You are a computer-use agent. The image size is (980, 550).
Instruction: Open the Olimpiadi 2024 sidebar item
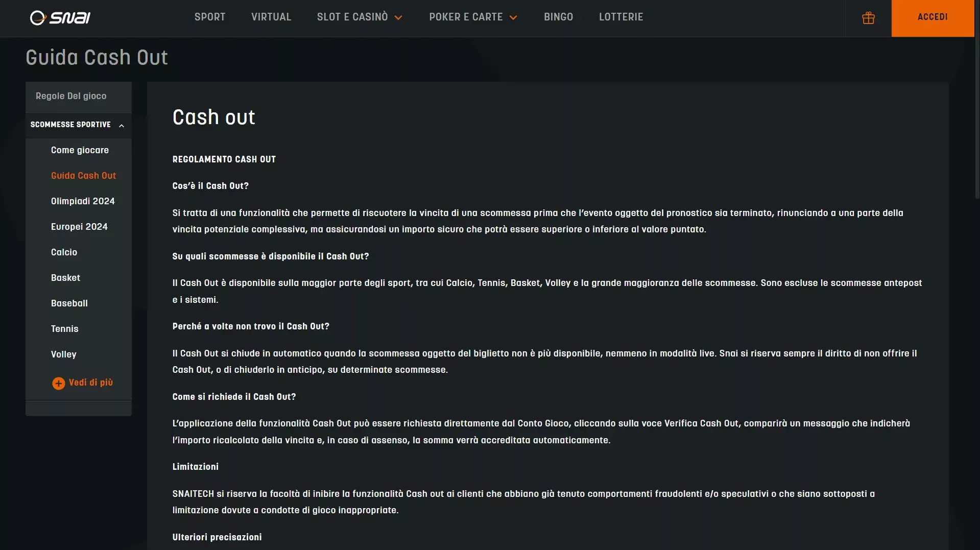(x=83, y=201)
